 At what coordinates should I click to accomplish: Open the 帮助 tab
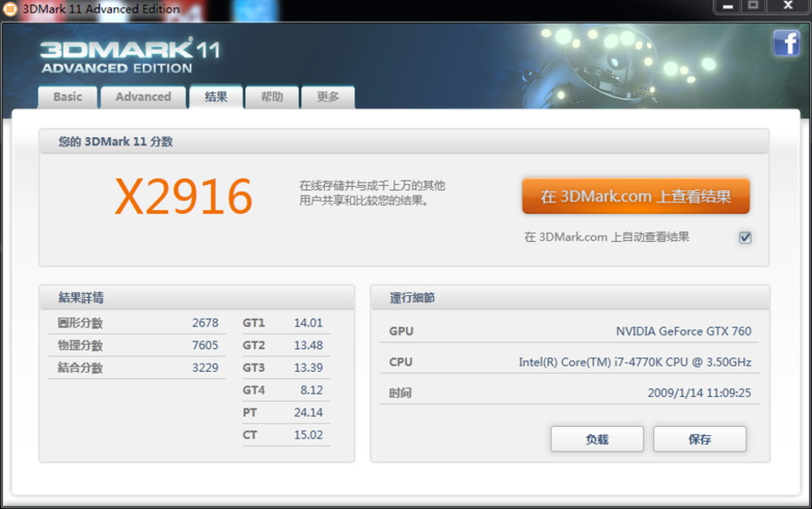272,97
